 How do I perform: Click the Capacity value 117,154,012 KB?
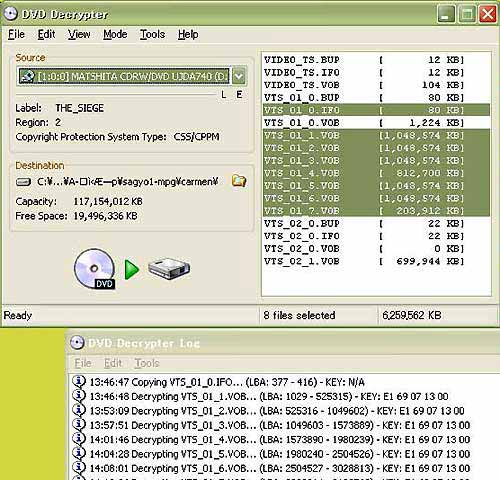click(x=108, y=201)
